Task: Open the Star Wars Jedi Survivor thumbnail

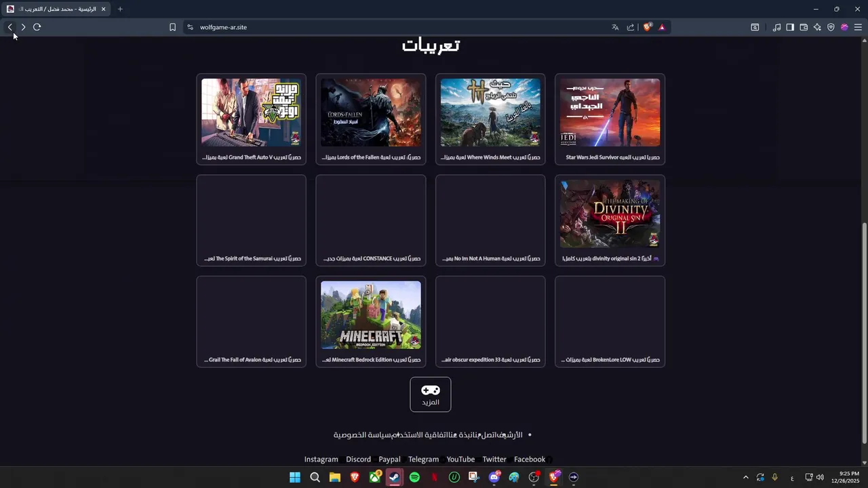Action: coord(610,113)
